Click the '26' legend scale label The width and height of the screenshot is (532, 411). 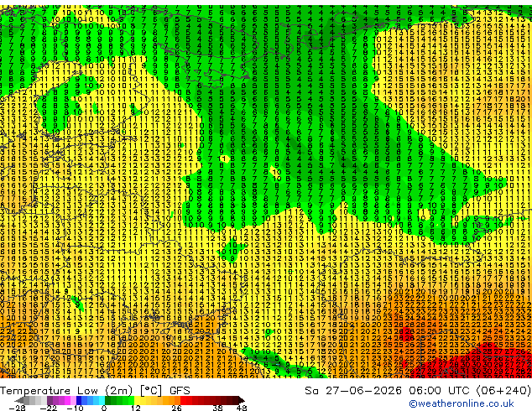pyautogui.click(x=176, y=408)
